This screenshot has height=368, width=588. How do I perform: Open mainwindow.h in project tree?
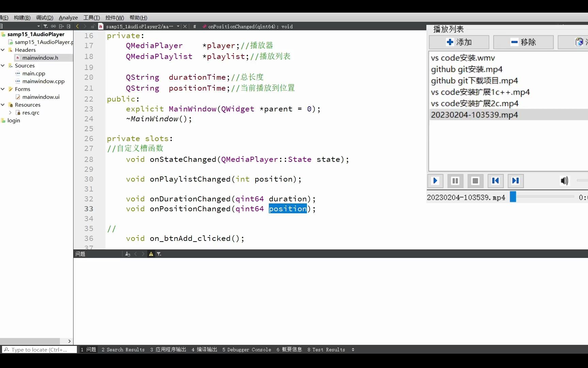click(40, 58)
